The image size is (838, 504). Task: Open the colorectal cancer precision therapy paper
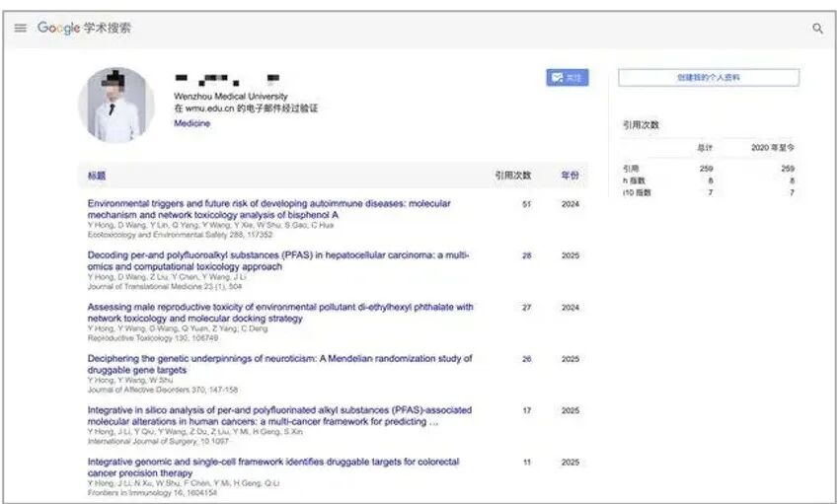pos(273,468)
